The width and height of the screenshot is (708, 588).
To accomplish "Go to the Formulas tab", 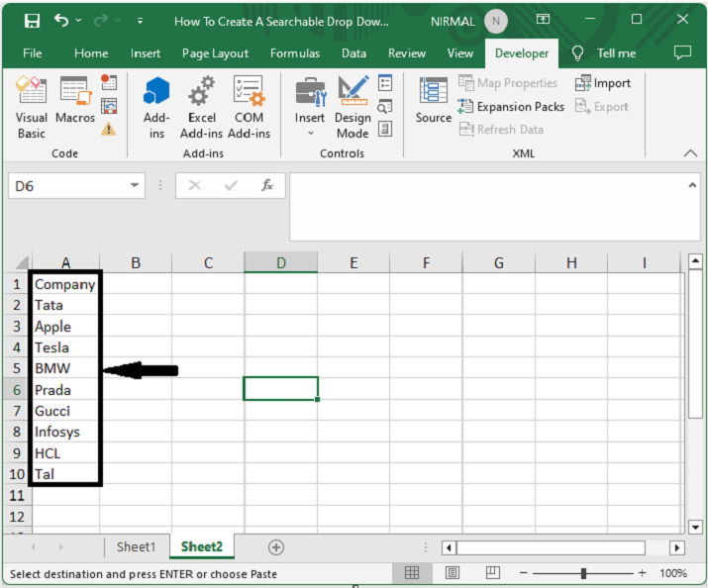I will pyautogui.click(x=295, y=53).
